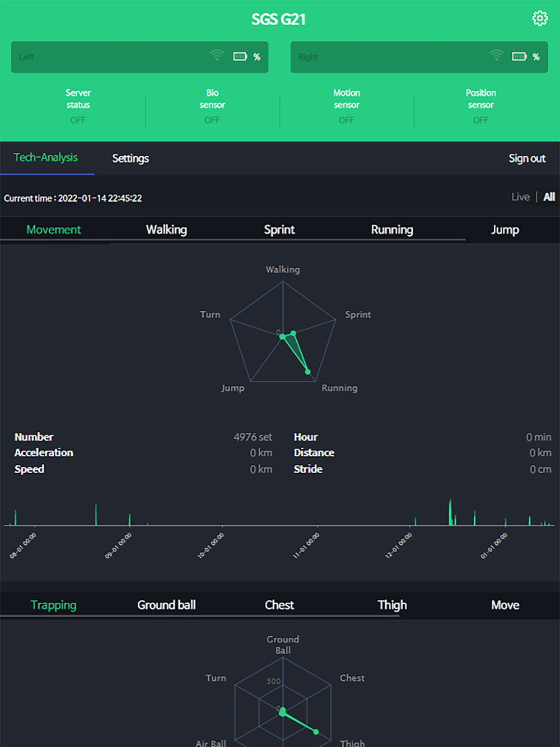Screen dimensions: 560x747
Task: Select the Jump tab
Action: (x=505, y=230)
